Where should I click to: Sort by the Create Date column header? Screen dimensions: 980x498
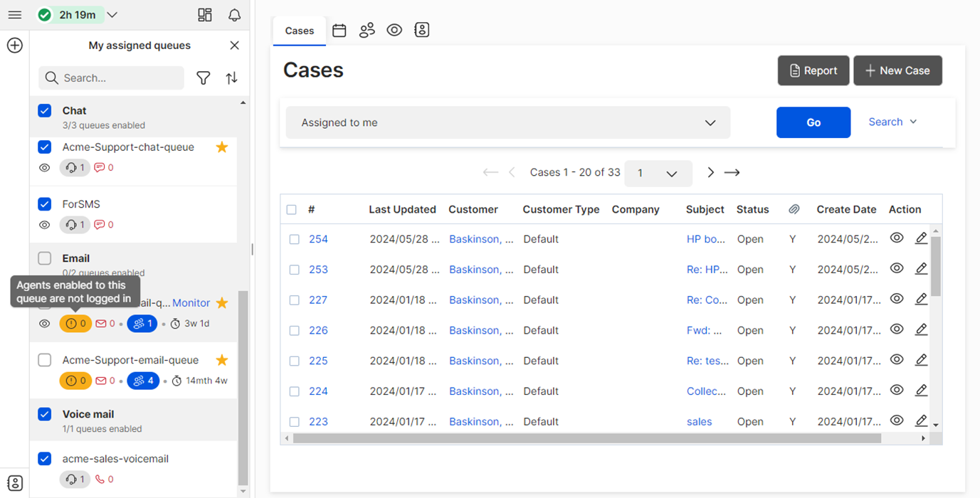click(x=846, y=209)
